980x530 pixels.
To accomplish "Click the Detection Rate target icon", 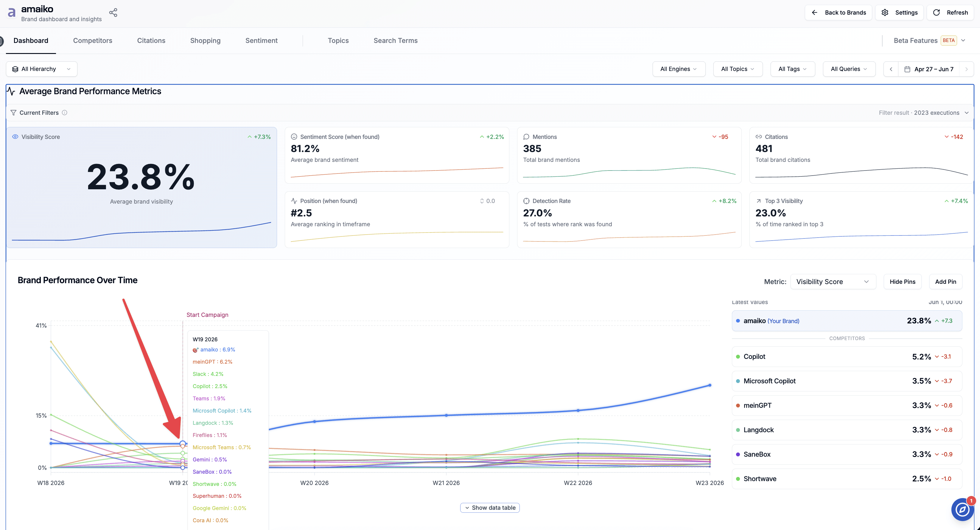I will point(526,201).
